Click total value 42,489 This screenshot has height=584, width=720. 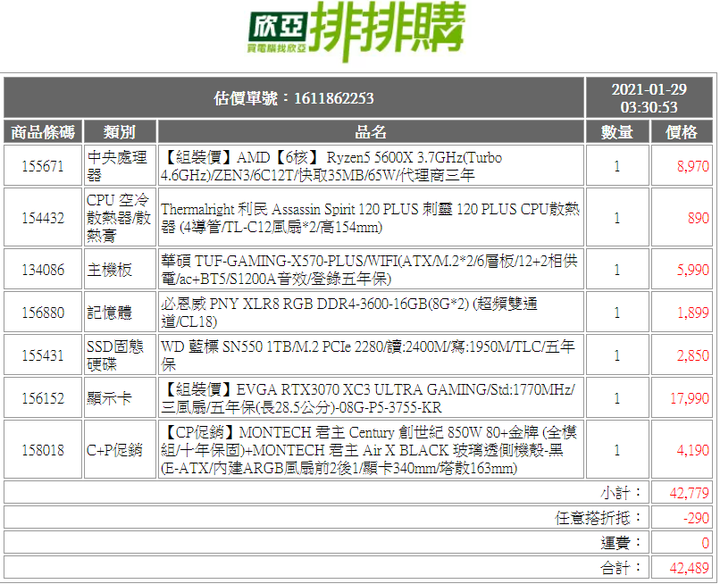(689, 568)
